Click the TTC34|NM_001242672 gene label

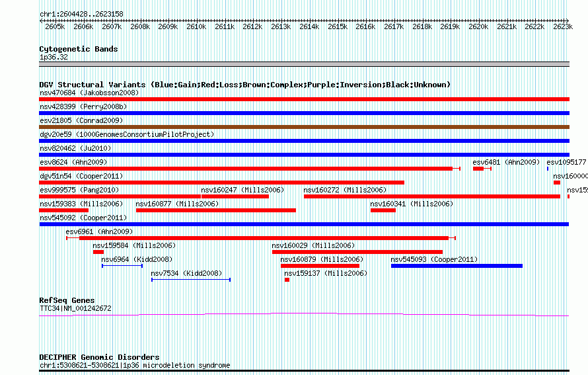click(x=75, y=309)
